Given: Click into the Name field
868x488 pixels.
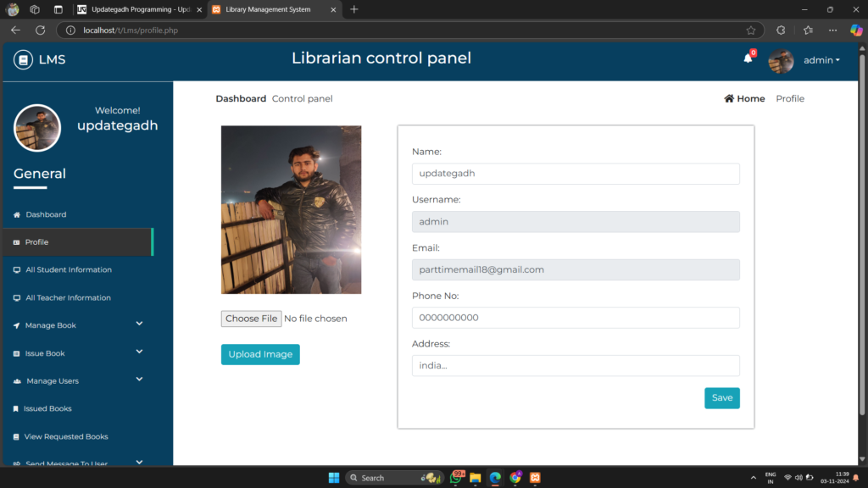Looking at the screenshot, I should pos(576,174).
